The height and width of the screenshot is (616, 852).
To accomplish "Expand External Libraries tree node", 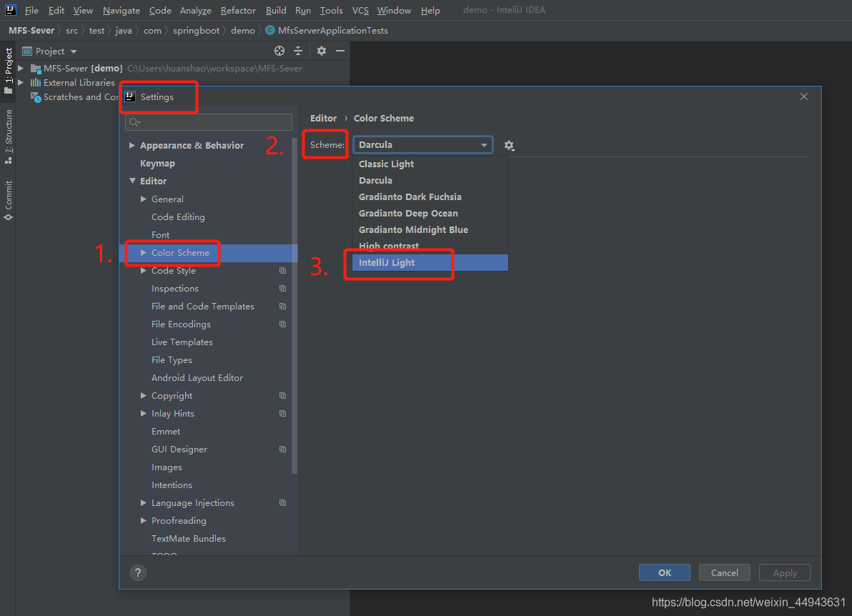I will tap(21, 83).
